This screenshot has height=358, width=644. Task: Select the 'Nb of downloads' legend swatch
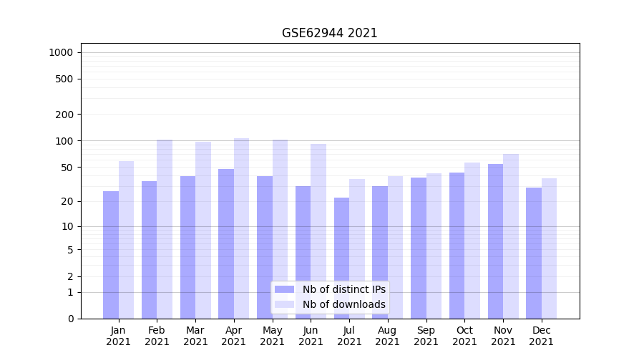(x=284, y=304)
